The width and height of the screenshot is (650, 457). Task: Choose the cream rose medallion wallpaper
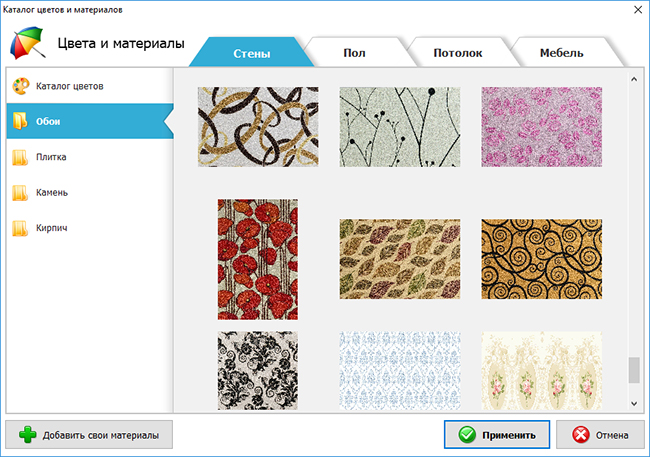[541, 370]
